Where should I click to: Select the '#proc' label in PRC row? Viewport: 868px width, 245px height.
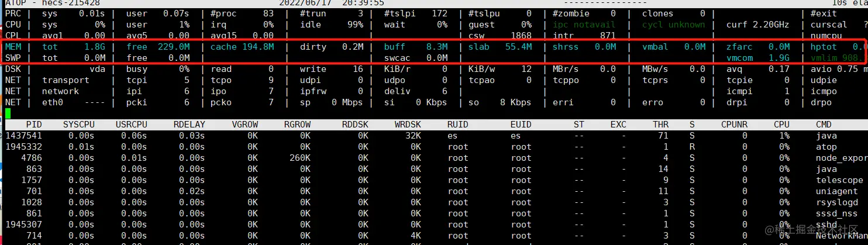223,13
